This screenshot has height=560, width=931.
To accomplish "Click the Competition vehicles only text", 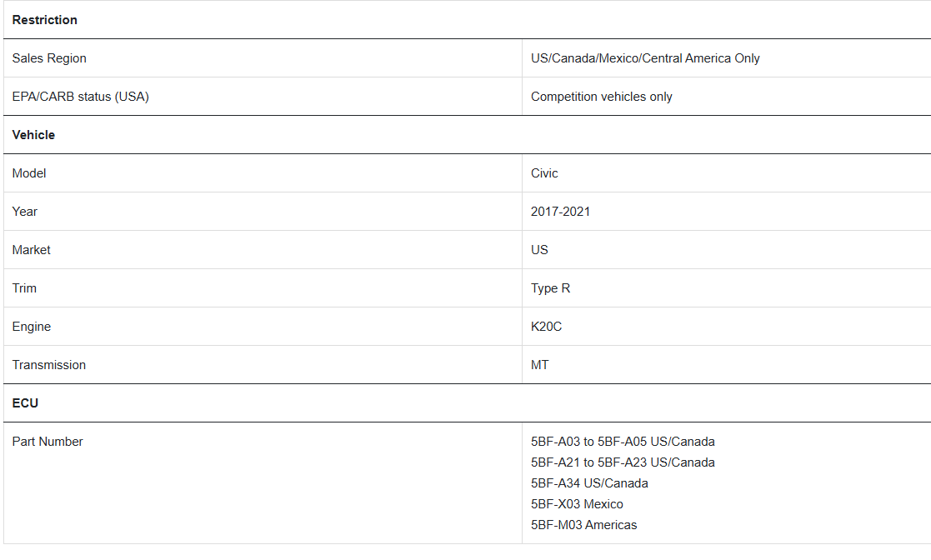I will point(602,96).
